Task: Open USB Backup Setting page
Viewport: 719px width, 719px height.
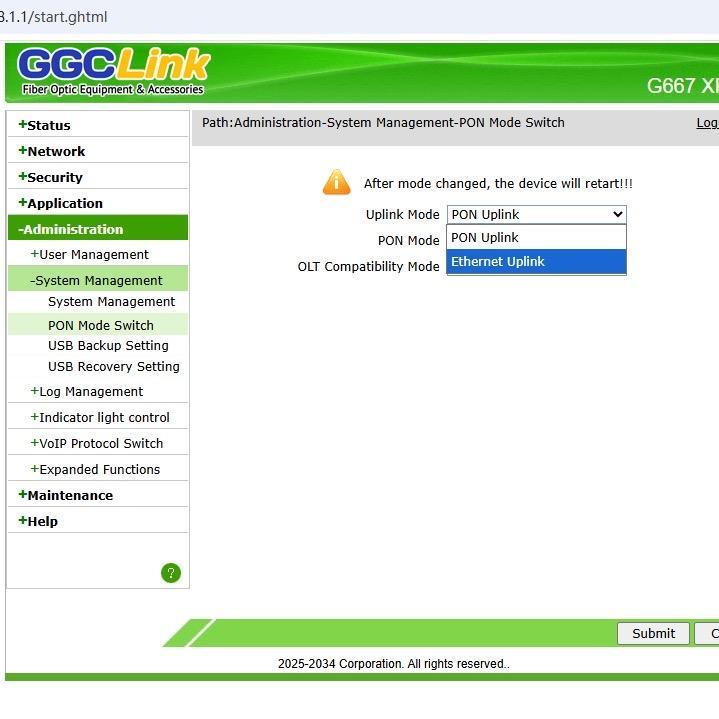Action: click(x=108, y=345)
